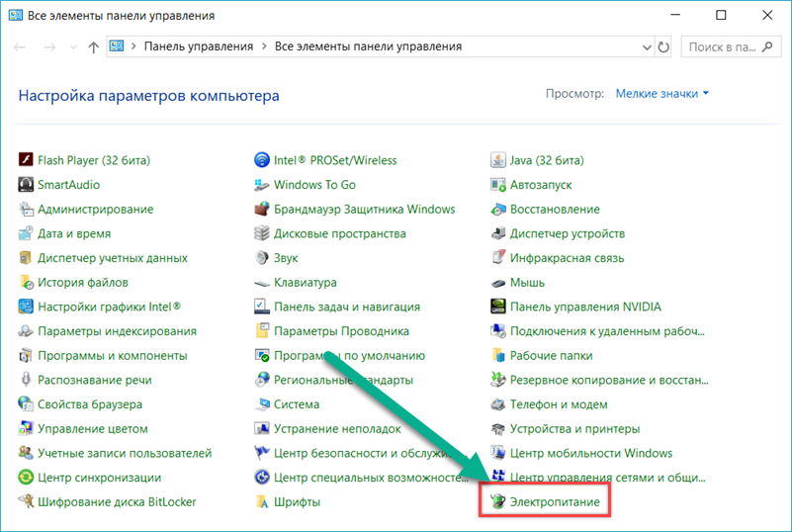Open the Мелкие значки view dropdown
The image size is (792, 532).
[661, 94]
